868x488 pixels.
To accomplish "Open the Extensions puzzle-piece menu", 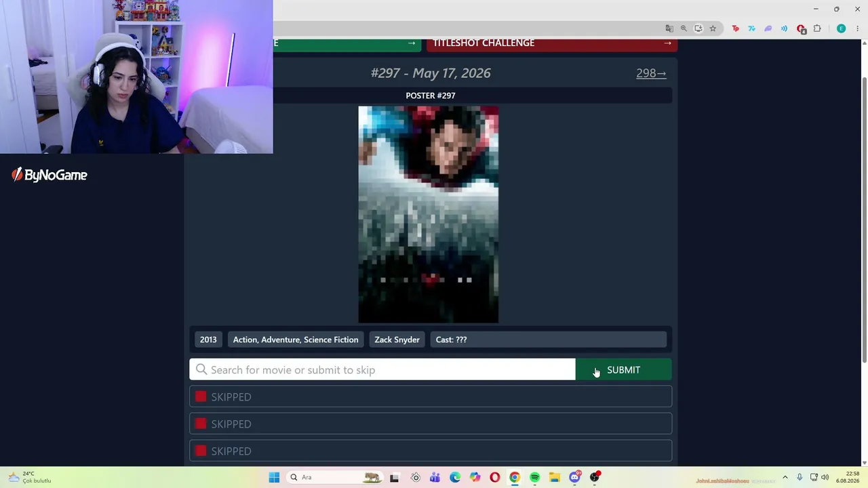I will coord(817,28).
